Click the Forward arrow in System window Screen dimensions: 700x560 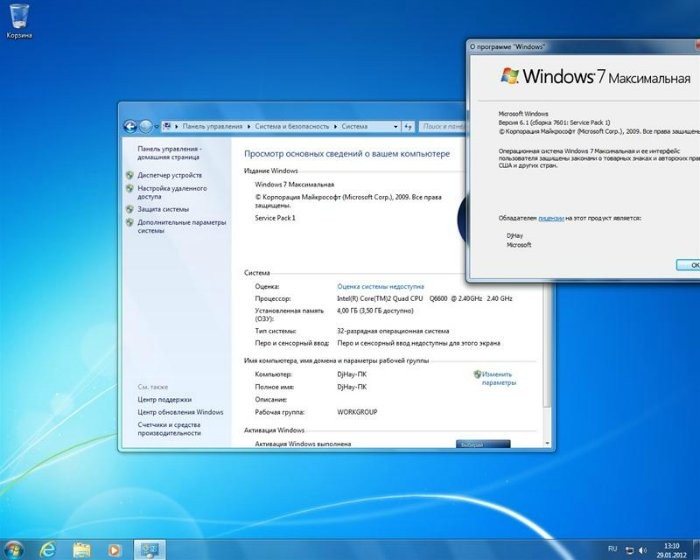coord(146,127)
